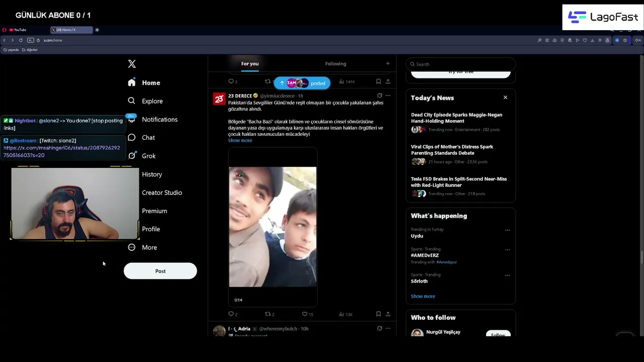Switch to the Following tab
Screen dimensions: 644x362
336,64
